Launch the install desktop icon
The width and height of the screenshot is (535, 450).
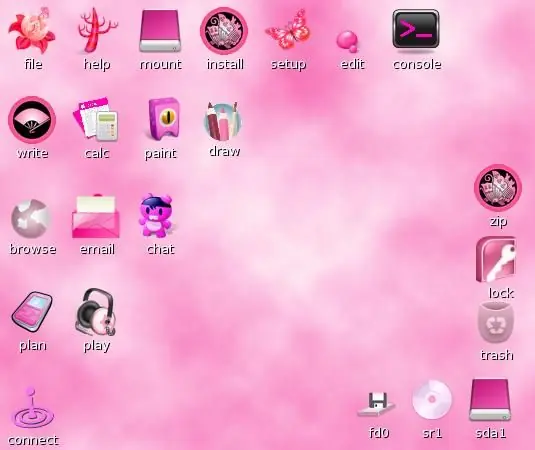pos(224,31)
